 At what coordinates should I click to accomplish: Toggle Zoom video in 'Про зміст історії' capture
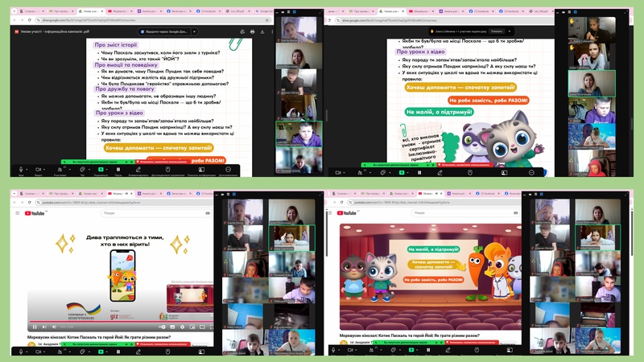click(x=38, y=169)
